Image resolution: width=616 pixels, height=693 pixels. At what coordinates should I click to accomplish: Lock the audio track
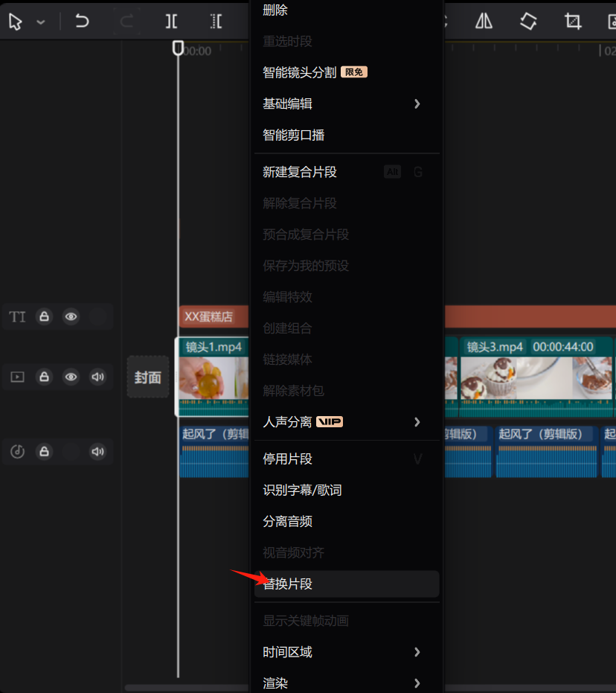tap(44, 451)
